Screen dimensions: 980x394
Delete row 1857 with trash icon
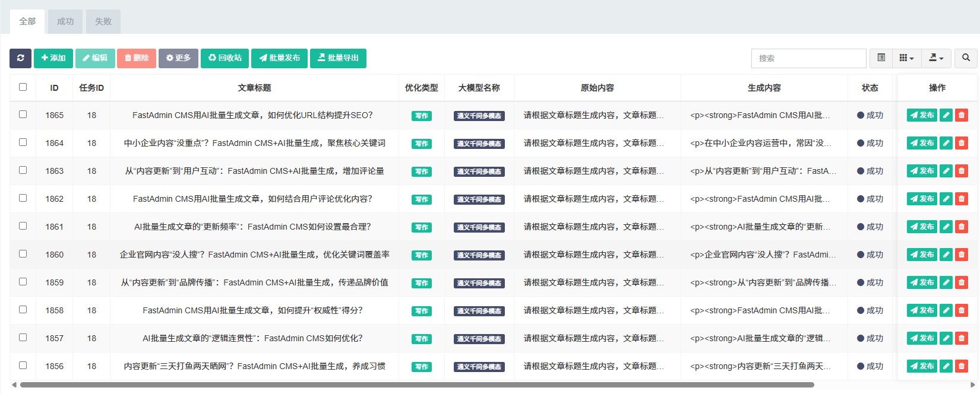(962, 338)
